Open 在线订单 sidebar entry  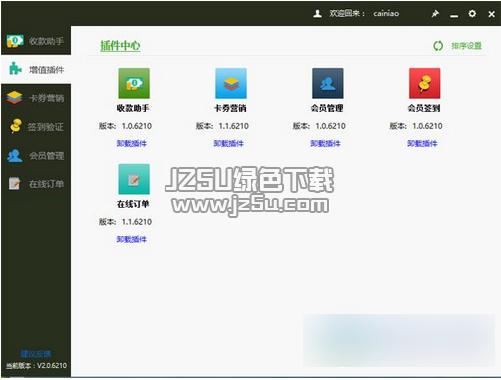tap(36, 184)
